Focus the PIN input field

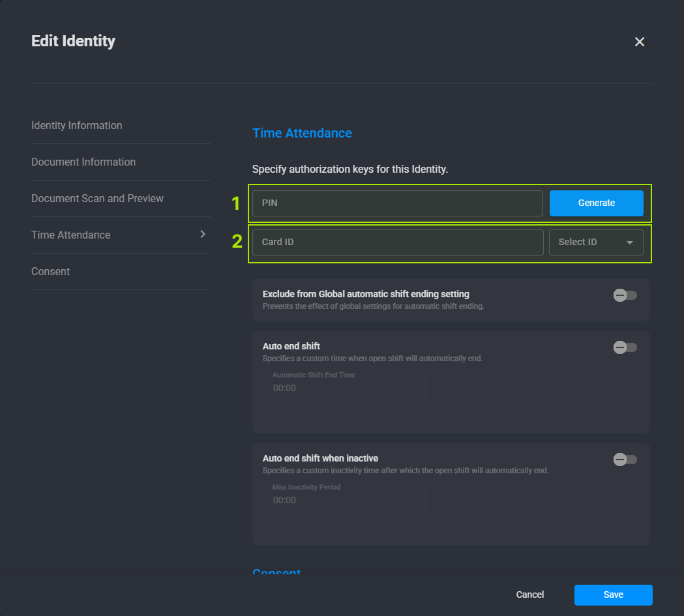(397, 203)
